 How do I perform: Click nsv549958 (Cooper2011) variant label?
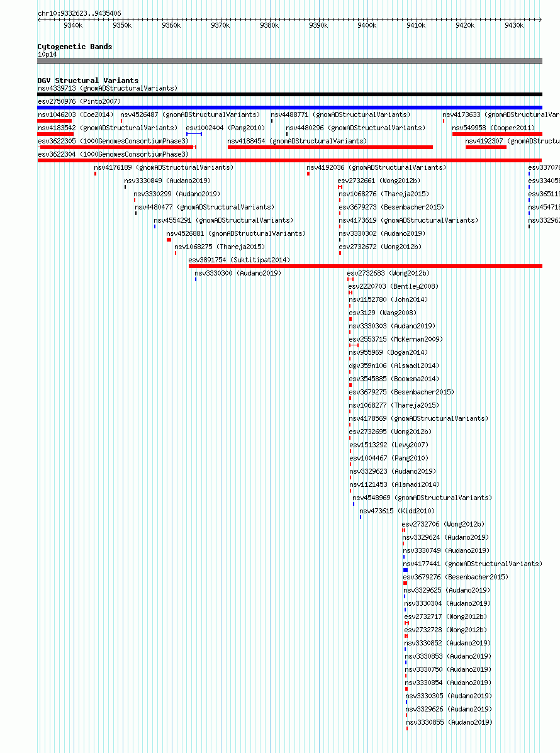click(493, 128)
